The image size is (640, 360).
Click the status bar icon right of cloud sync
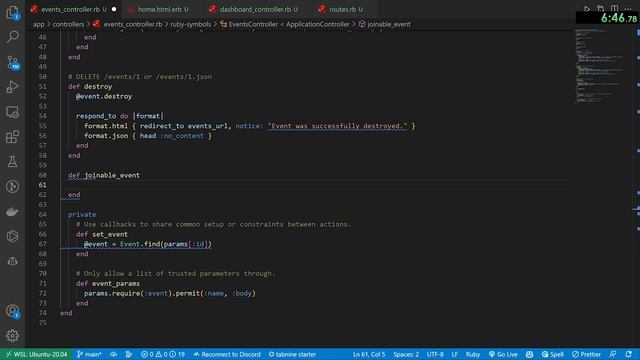129,354
